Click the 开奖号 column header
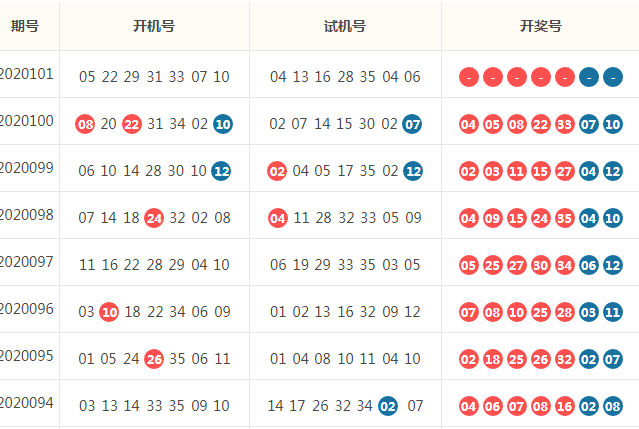Screen dimensions: 639x429 point(541,26)
